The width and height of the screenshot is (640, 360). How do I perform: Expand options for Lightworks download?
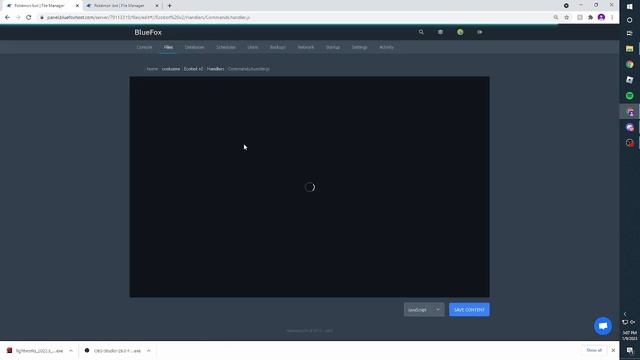[x=71, y=351]
